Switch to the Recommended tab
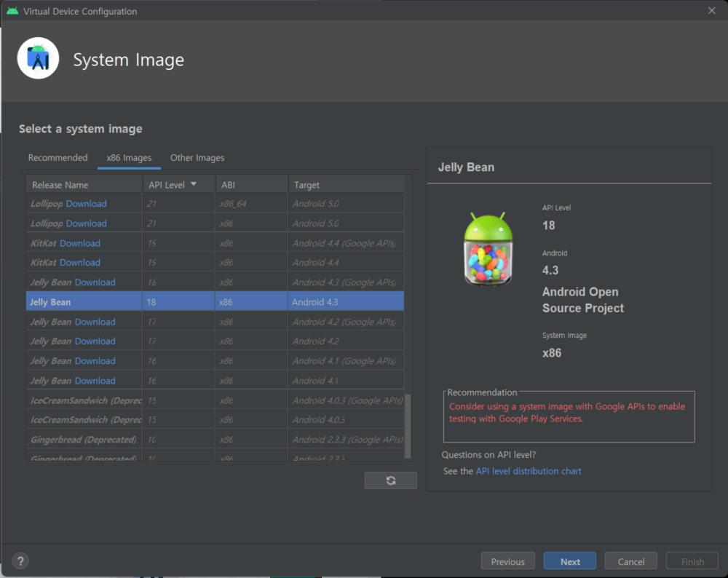 [58, 158]
